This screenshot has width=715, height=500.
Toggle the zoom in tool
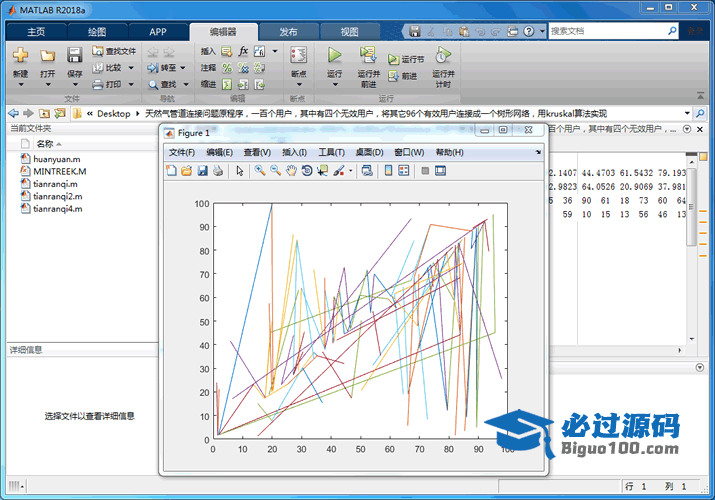pyautogui.click(x=260, y=171)
